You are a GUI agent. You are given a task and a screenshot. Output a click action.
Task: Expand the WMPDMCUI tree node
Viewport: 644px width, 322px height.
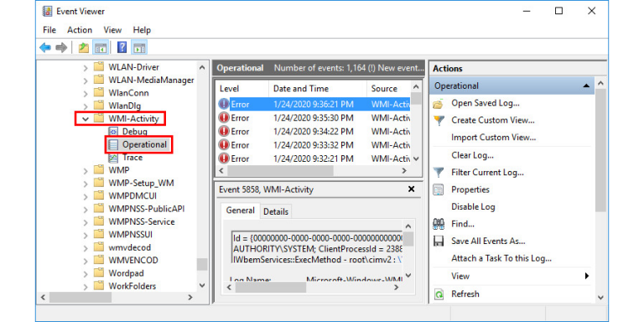[86, 196]
